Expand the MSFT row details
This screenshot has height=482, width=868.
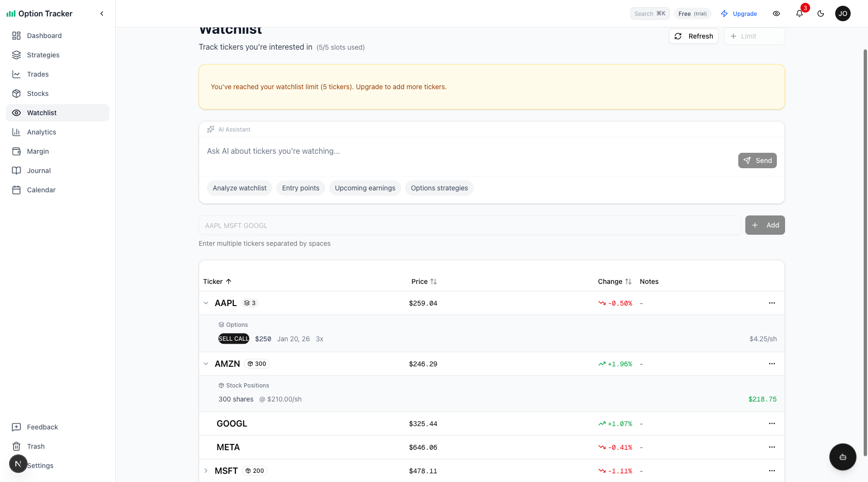[x=206, y=471]
